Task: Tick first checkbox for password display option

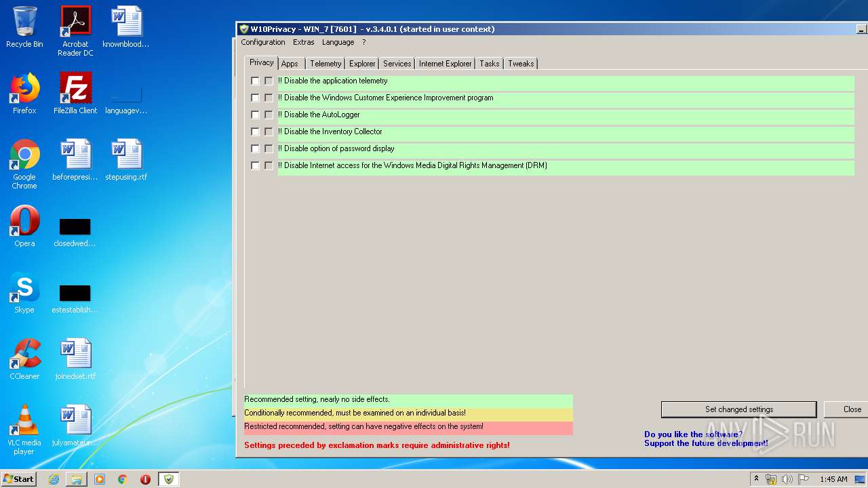Action: tap(255, 148)
